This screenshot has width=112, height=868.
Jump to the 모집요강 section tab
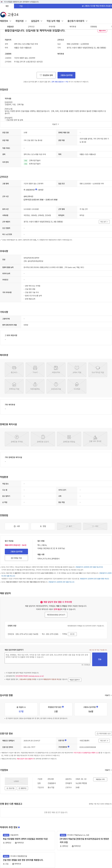(x=10, y=27)
